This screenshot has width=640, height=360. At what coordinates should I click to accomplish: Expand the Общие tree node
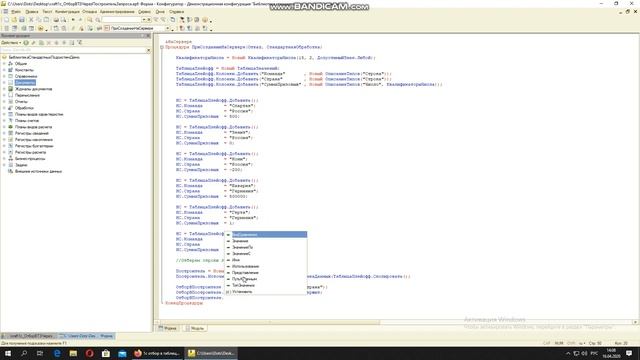coord(4,64)
